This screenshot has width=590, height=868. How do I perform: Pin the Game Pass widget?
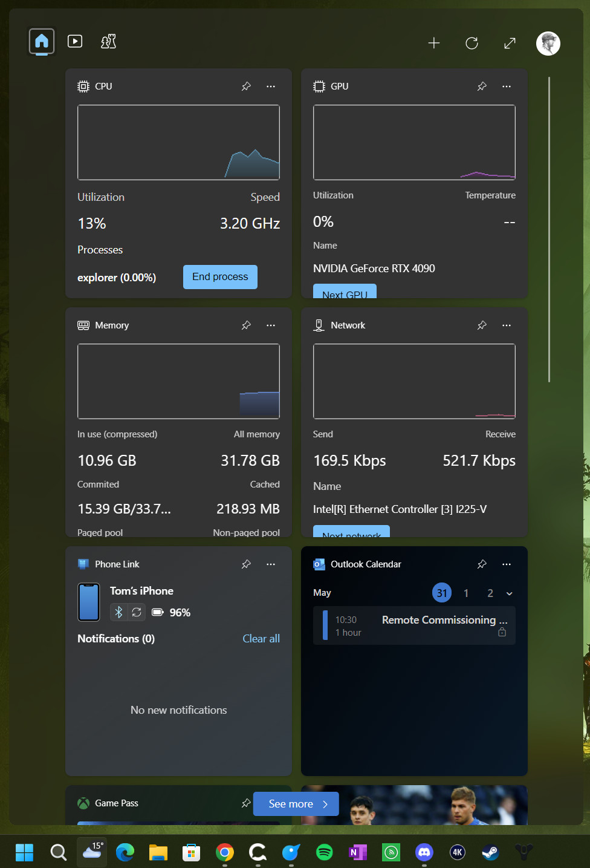click(246, 803)
